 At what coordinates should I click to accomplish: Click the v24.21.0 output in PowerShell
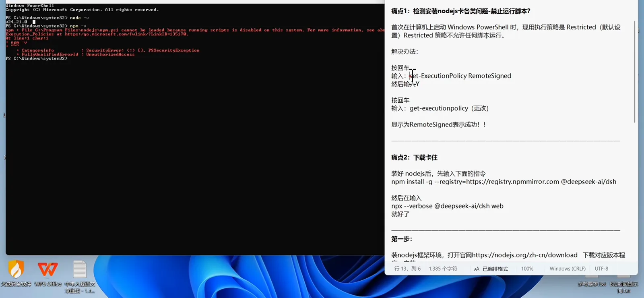tap(17, 22)
